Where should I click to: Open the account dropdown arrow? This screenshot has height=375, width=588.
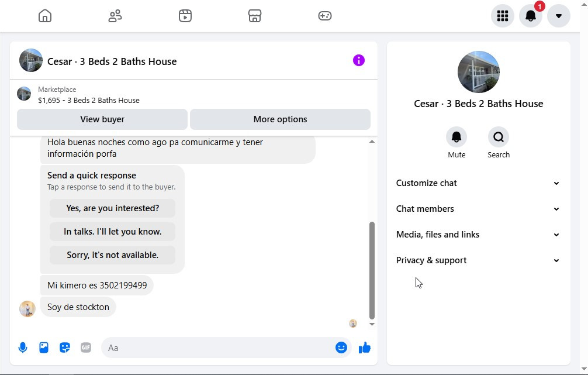pyautogui.click(x=559, y=16)
